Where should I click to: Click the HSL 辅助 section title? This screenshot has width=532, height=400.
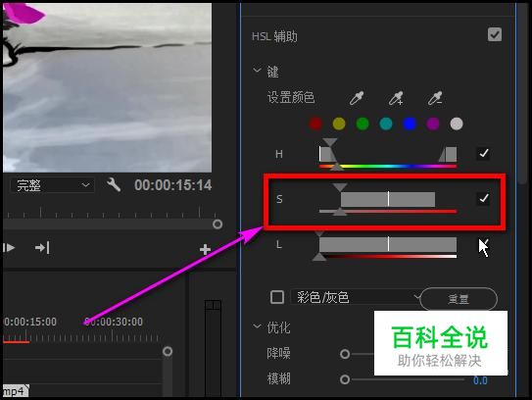click(x=274, y=36)
